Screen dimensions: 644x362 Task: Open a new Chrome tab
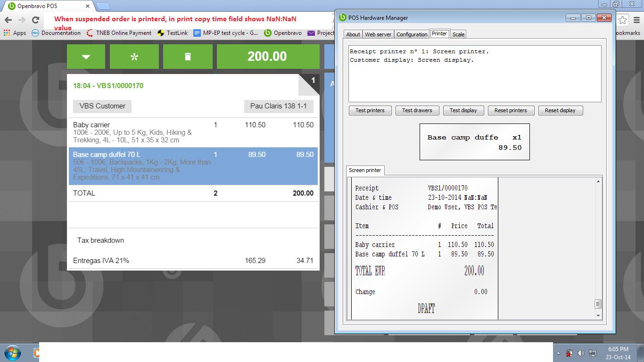[103, 6]
